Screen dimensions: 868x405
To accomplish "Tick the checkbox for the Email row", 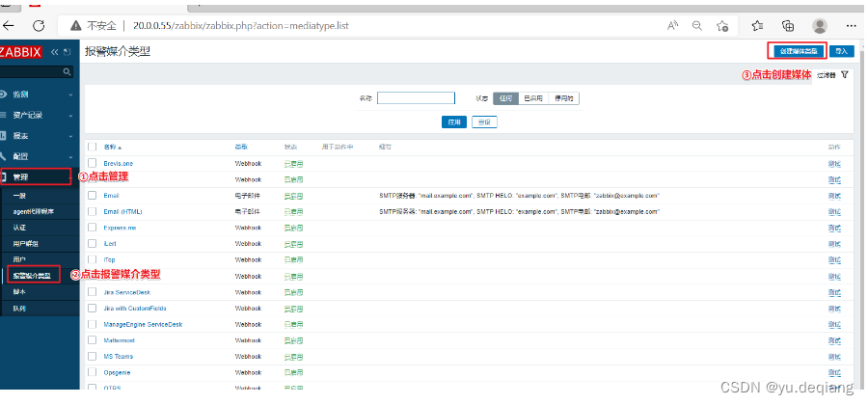I will [92, 196].
